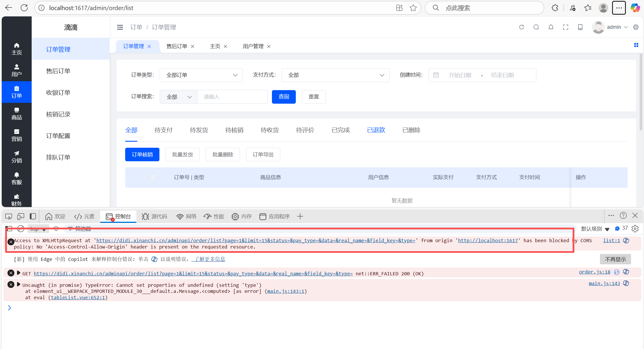The width and height of the screenshot is (644, 349).
Task: Toggle device emulation icon in DevTools
Action: tap(21, 216)
